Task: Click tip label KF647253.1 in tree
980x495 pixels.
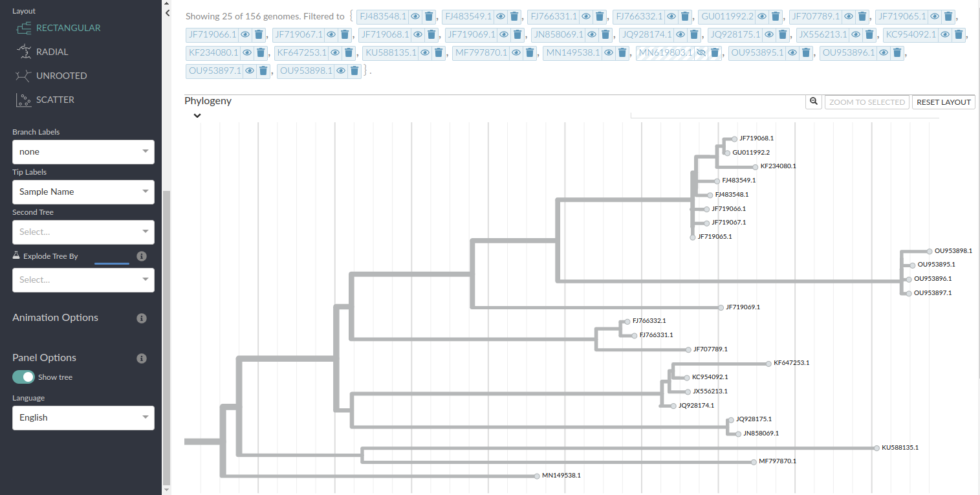Action: [792, 363]
